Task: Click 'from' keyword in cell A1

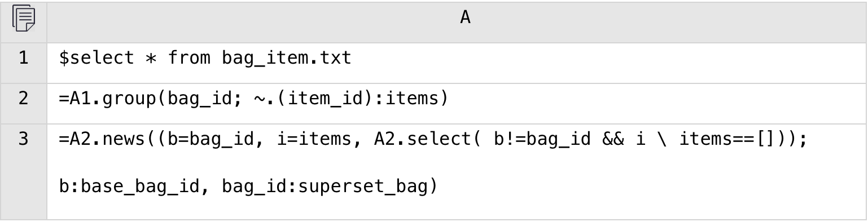Action: [x=189, y=58]
